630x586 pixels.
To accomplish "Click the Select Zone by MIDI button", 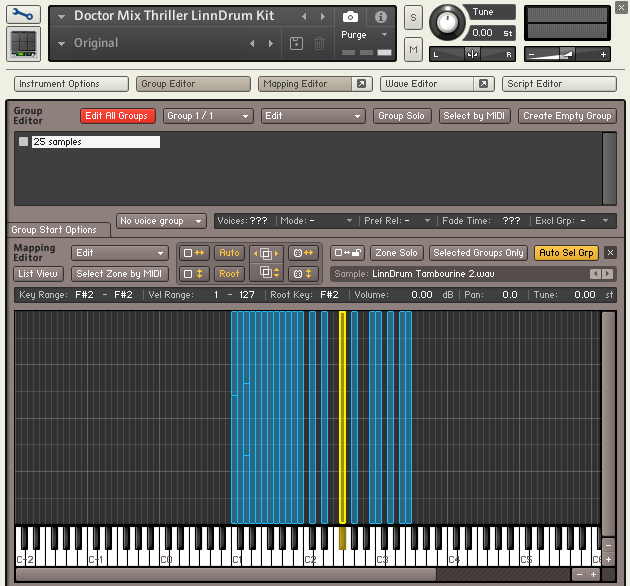I will tap(119, 274).
